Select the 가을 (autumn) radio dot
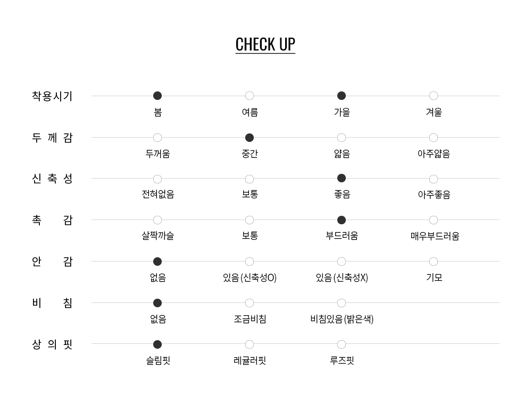The image size is (532, 413). (x=342, y=96)
